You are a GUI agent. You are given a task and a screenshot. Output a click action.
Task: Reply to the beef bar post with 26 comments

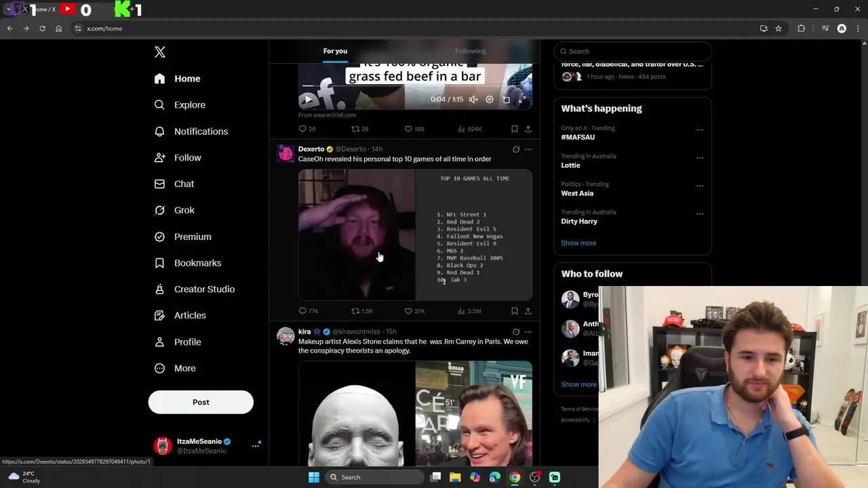pyautogui.click(x=307, y=129)
